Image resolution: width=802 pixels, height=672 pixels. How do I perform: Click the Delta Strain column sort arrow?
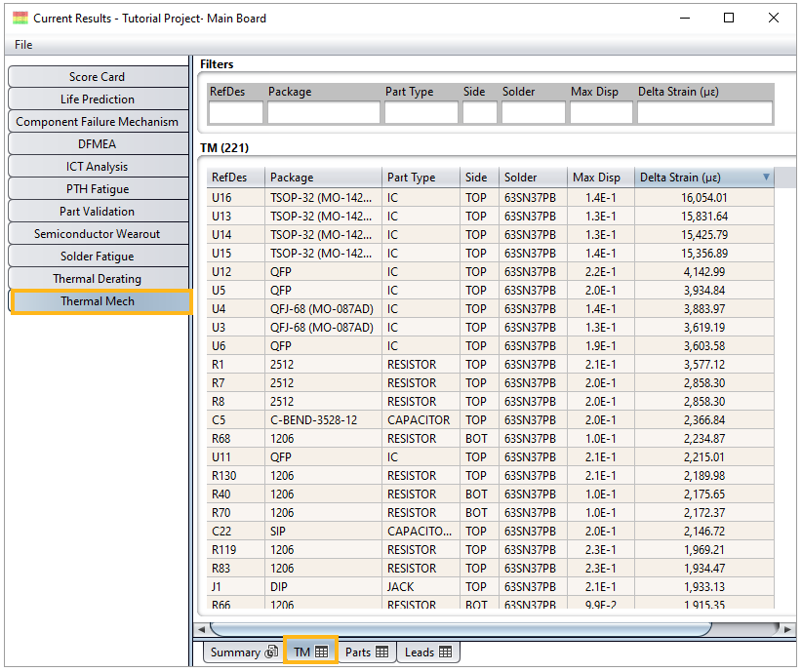(766, 178)
